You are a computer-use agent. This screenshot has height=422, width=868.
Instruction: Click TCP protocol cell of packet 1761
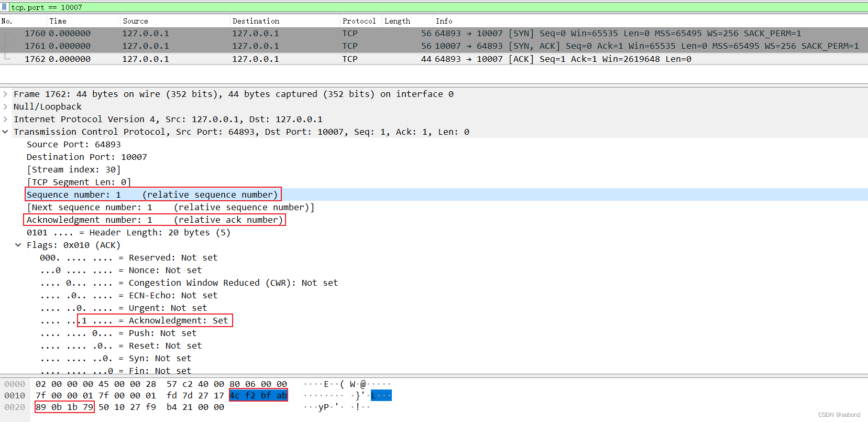click(x=350, y=46)
